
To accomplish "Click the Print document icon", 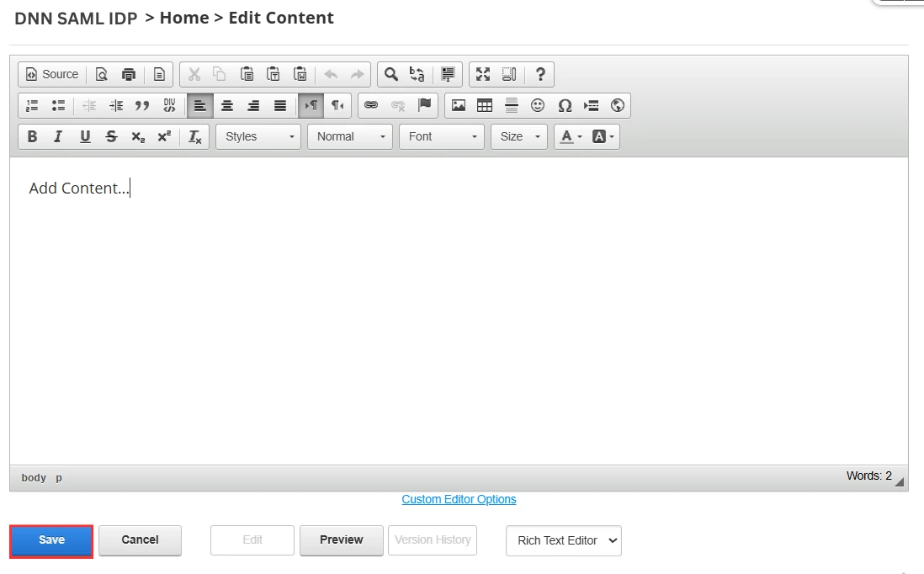I will (x=128, y=74).
